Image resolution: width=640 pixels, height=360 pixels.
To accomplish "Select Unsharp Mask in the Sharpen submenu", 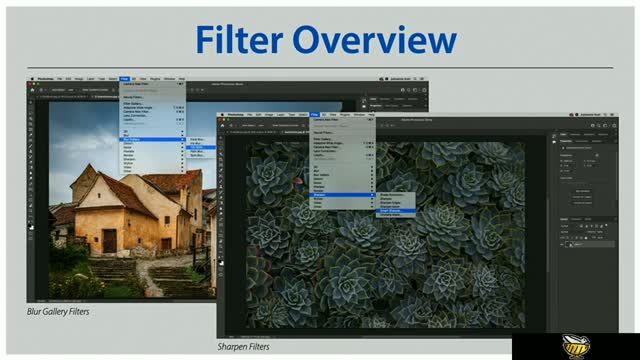I will pyautogui.click(x=396, y=215).
